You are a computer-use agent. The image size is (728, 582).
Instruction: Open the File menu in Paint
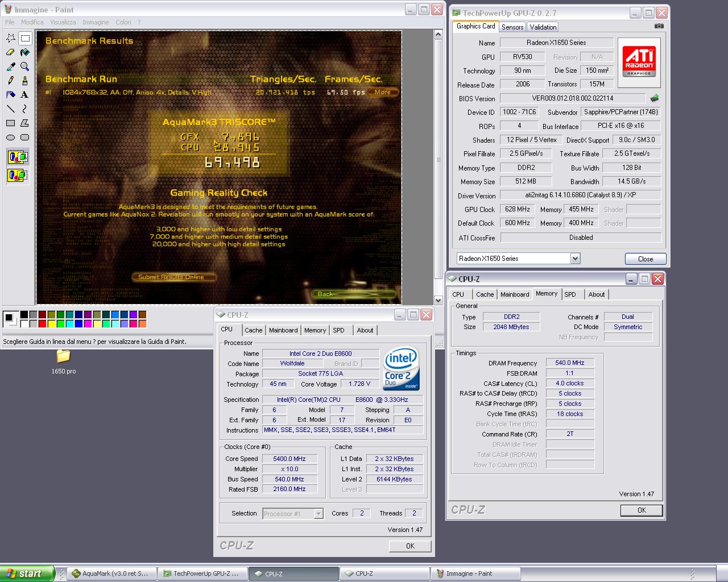click(10, 22)
